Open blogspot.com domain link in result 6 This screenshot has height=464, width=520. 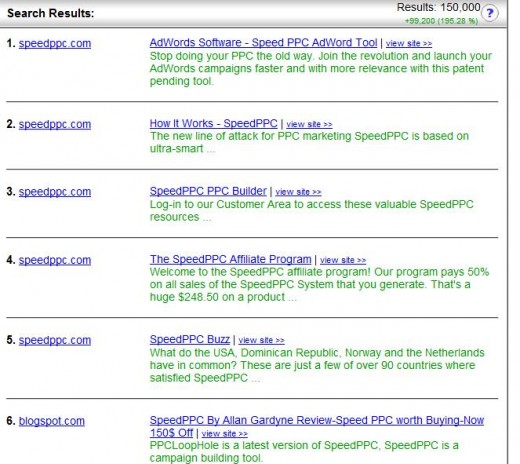(x=52, y=421)
